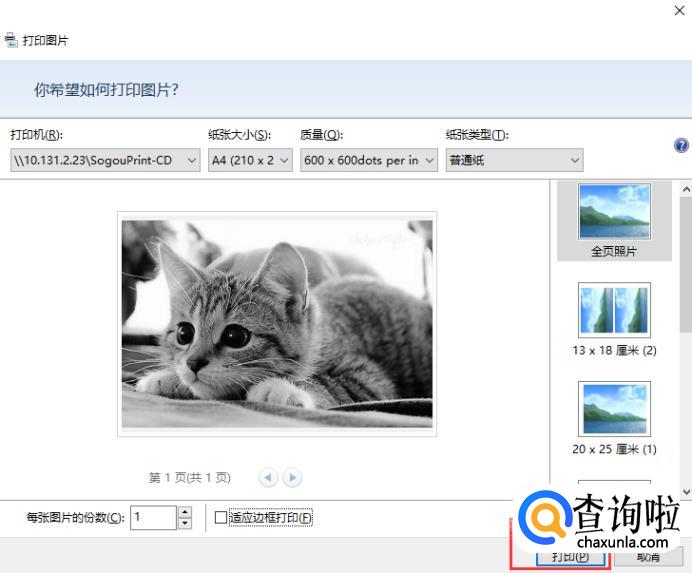The image size is (692, 573).
Task: Open the 纸张类型 普通纸 dropdown
Action: (x=515, y=160)
